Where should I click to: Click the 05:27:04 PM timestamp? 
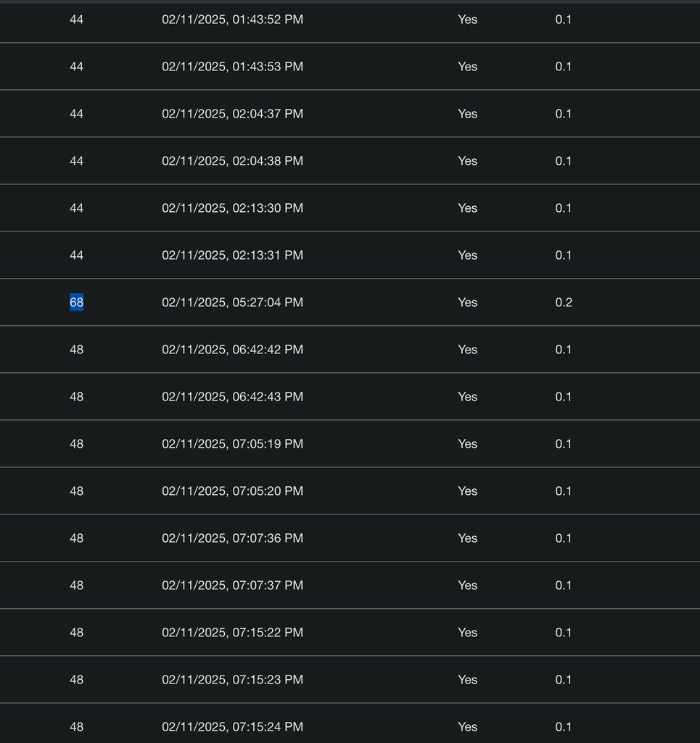click(232, 303)
